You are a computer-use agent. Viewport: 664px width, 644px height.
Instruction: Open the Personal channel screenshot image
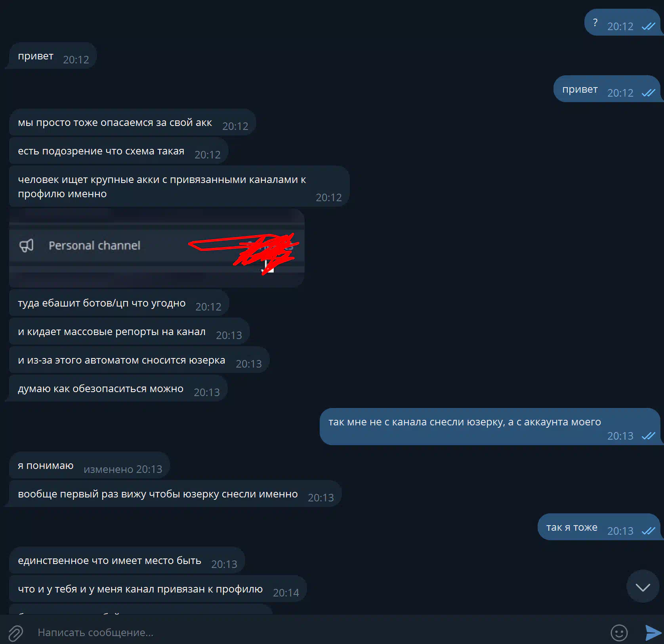tap(157, 248)
